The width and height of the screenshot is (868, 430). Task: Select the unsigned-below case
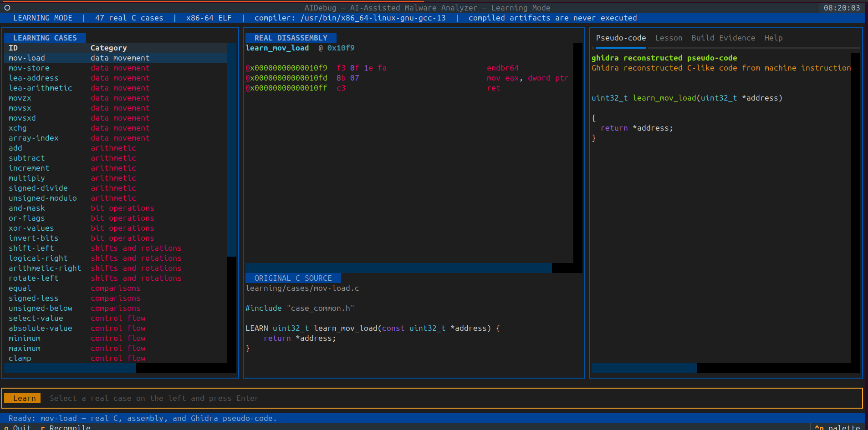pos(116,308)
